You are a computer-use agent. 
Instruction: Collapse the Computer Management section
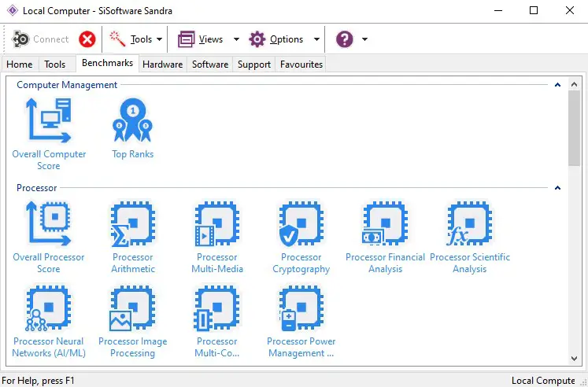pyautogui.click(x=557, y=85)
